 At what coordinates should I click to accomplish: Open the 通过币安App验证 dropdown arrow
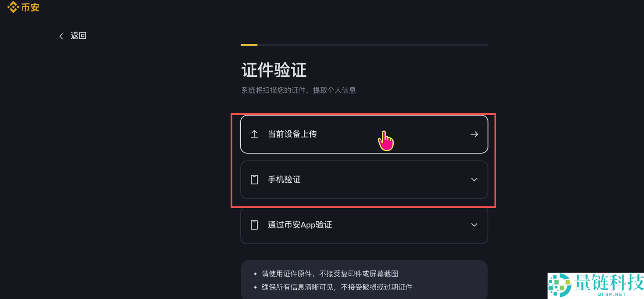tap(474, 225)
